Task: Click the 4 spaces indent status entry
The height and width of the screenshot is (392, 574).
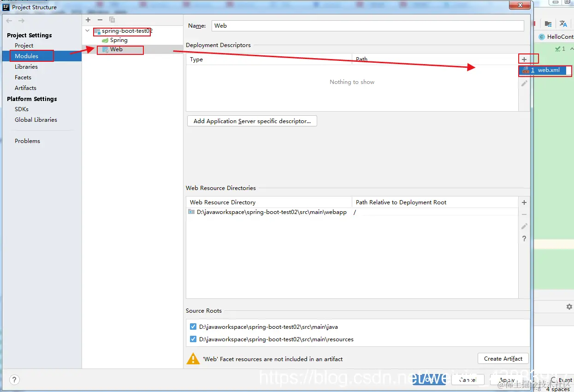Action: tap(558, 389)
